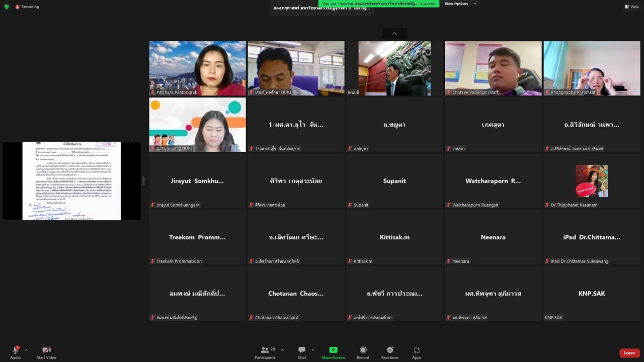Expand the audio options arrow
The width and height of the screenshot is (644, 362).
coord(26,350)
